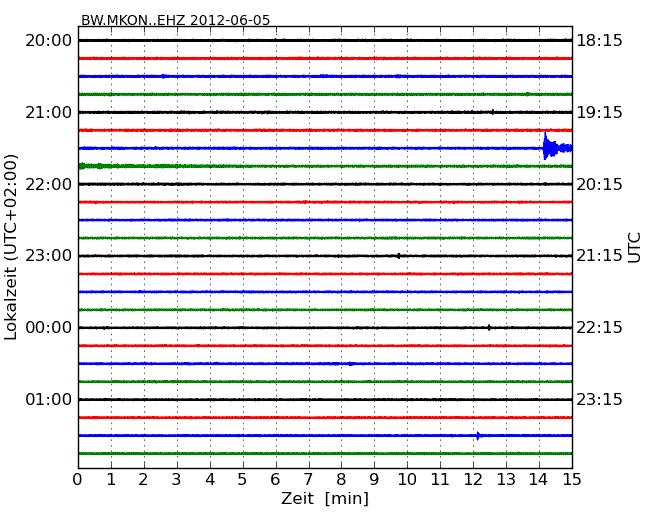650x520 pixels.
Task: Select the 23:00 local time label
Action: [49, 255]
